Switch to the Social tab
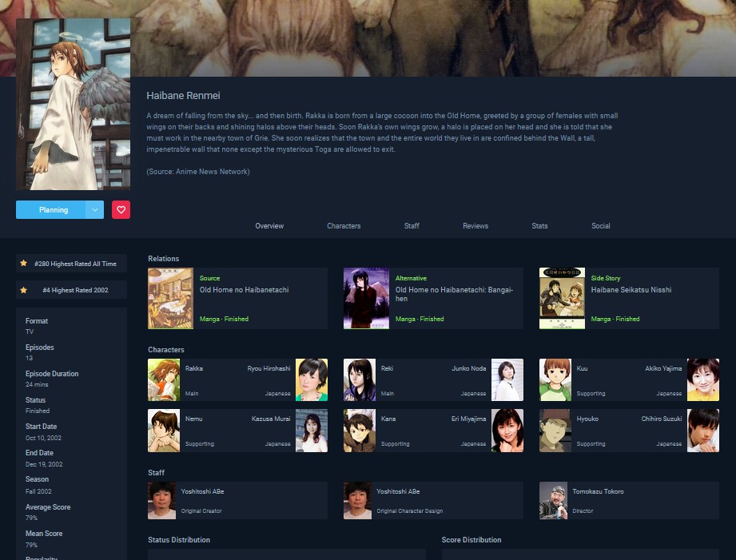 pos(601,226)
